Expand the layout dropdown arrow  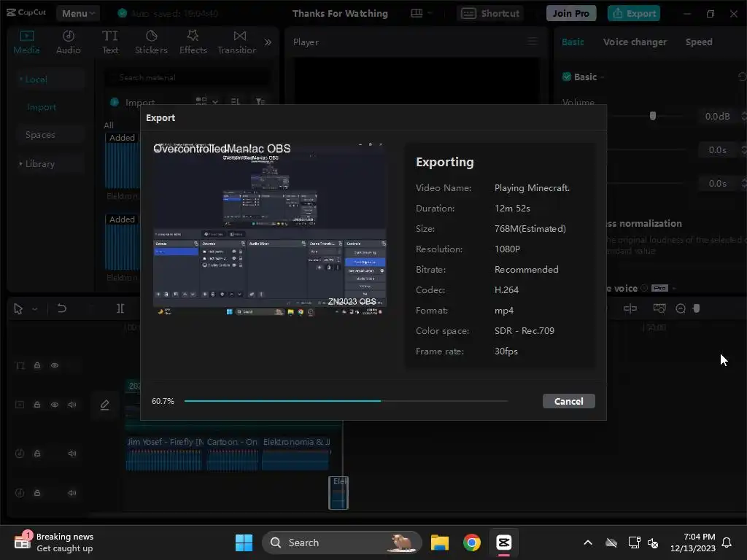430,13
